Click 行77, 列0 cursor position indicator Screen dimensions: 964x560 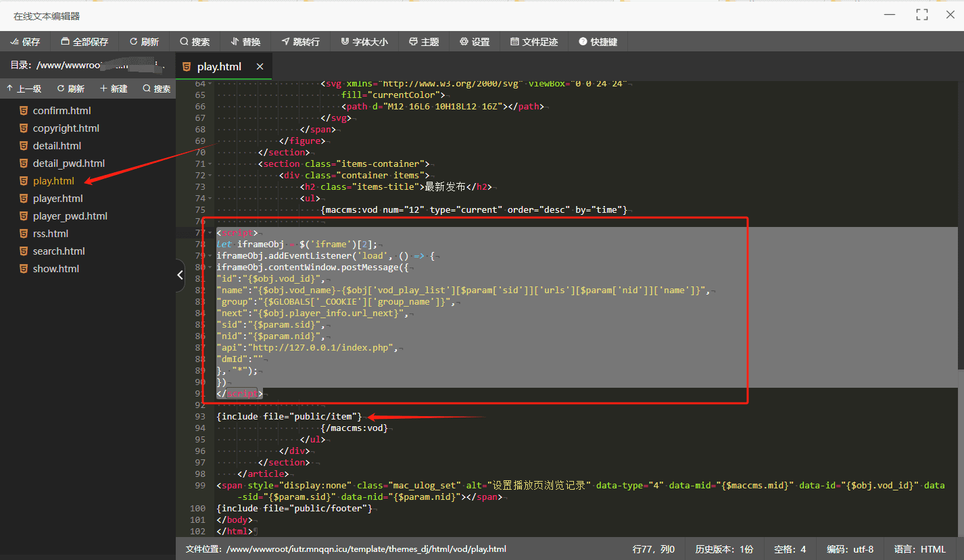click(653, 549)
